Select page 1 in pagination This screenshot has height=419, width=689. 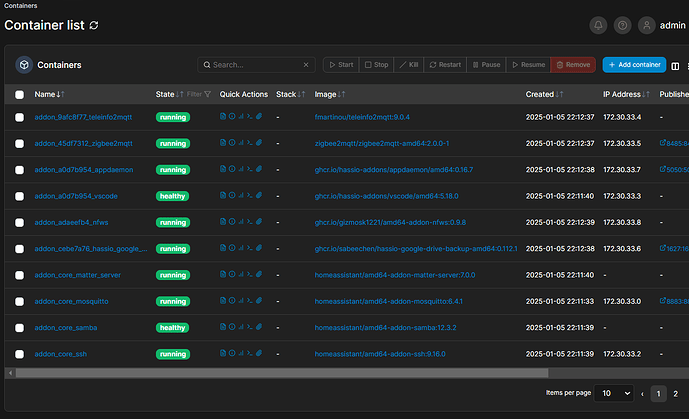[658, 394]
